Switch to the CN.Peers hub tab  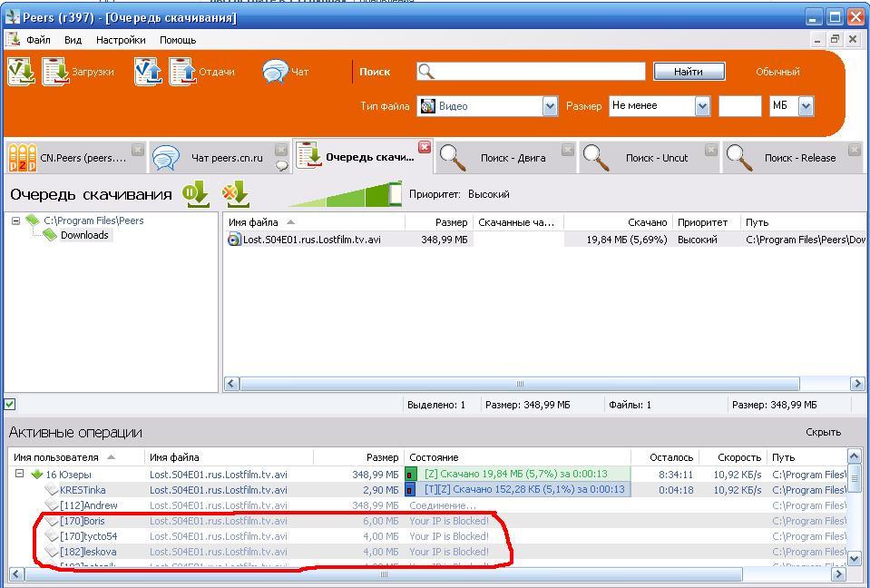tap(75, 158)
